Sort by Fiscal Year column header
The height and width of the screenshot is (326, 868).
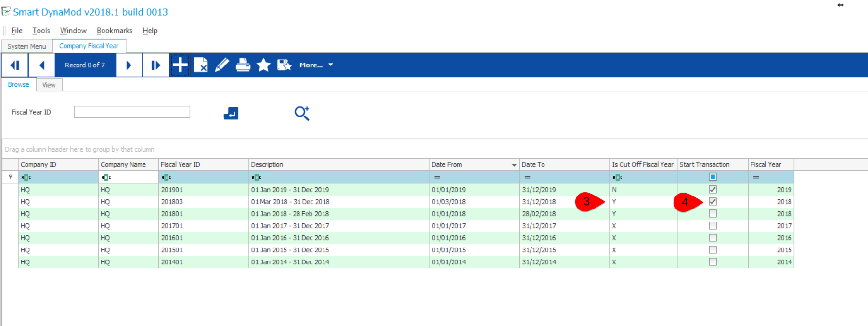(x=771, y=165)
